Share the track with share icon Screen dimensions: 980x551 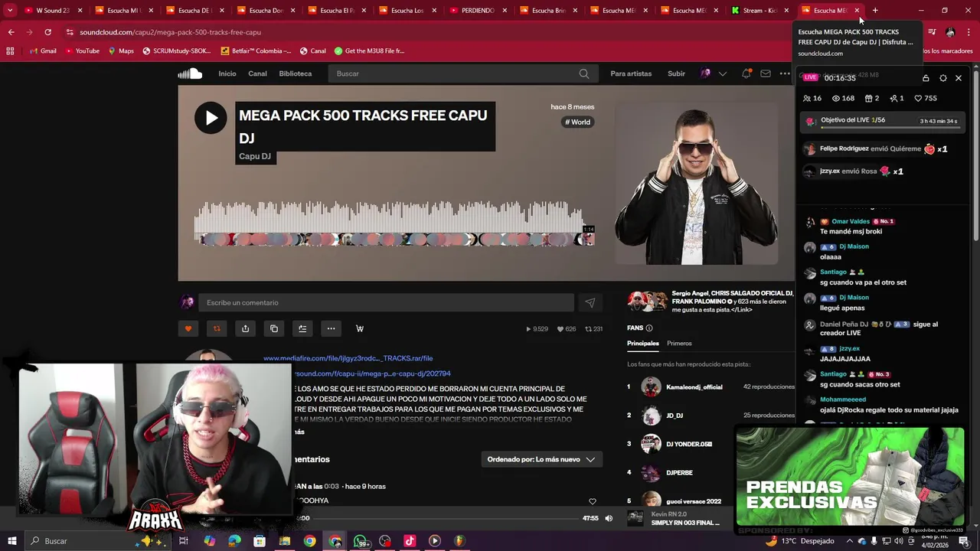click(245, 328)
